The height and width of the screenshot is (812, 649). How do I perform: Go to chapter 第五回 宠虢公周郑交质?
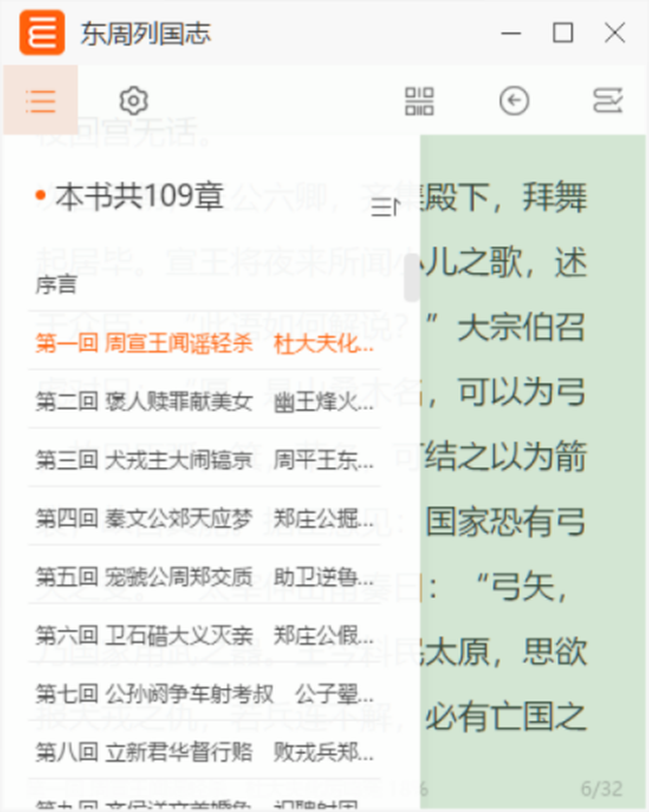point(204,577)
